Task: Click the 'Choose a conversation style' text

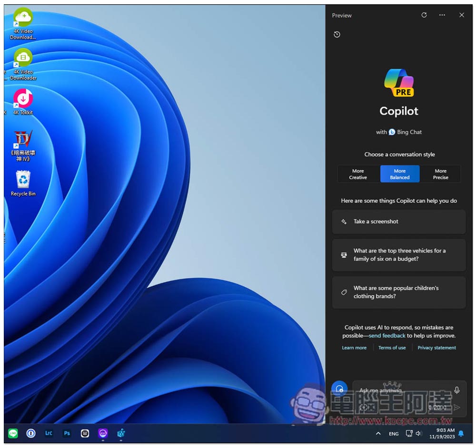Action: (399, 155)
